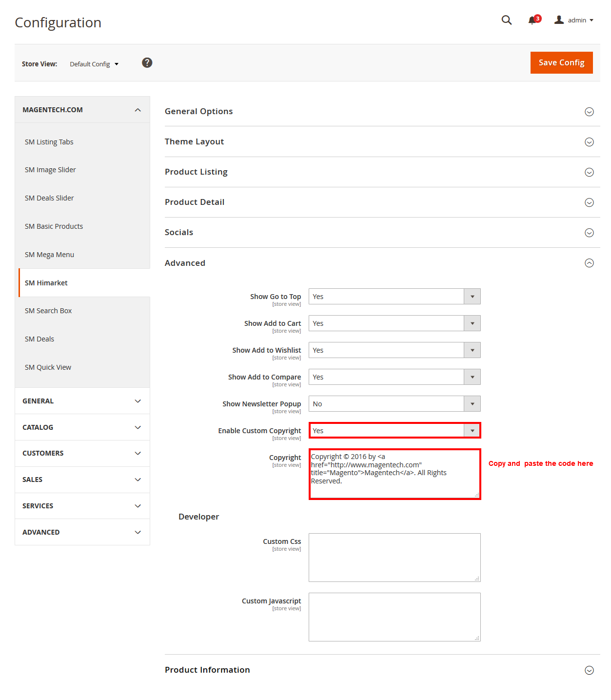Click the Save Config button

pos(561,62)
